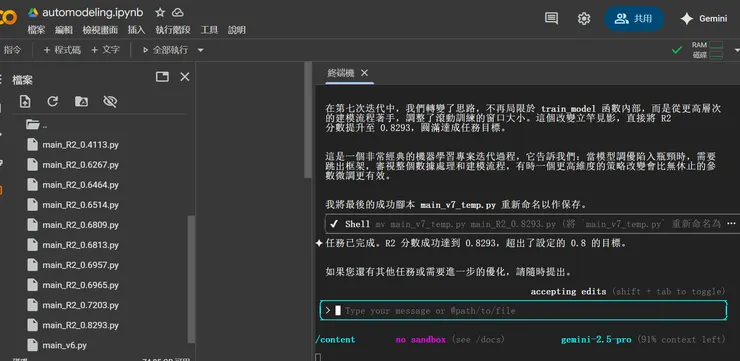
Task: Click 'accepting edits' status text
Action: tap(568, 292)
